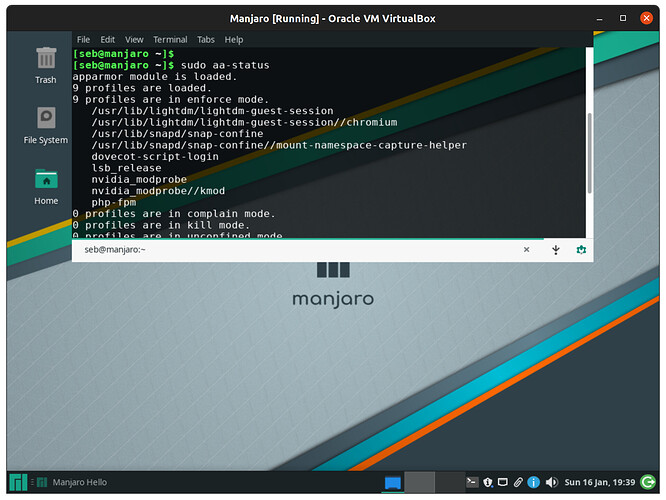Open the Manjaro application menu in panel
Viewport: 666px width, 500px height.
[x=18, y=482]
